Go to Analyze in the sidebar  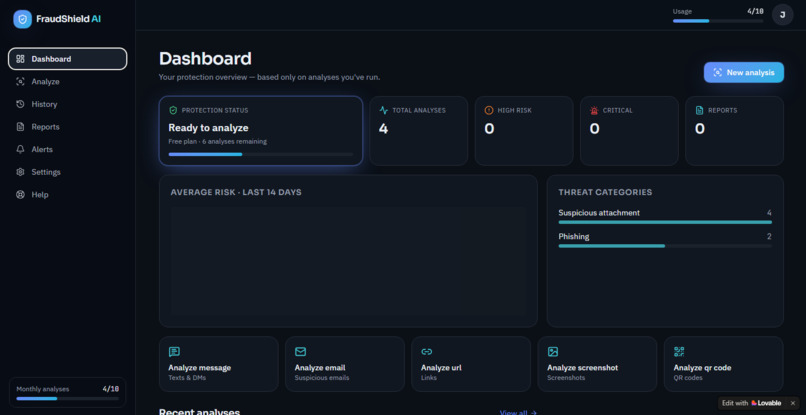pyautogui.click(x=67, y=81)
